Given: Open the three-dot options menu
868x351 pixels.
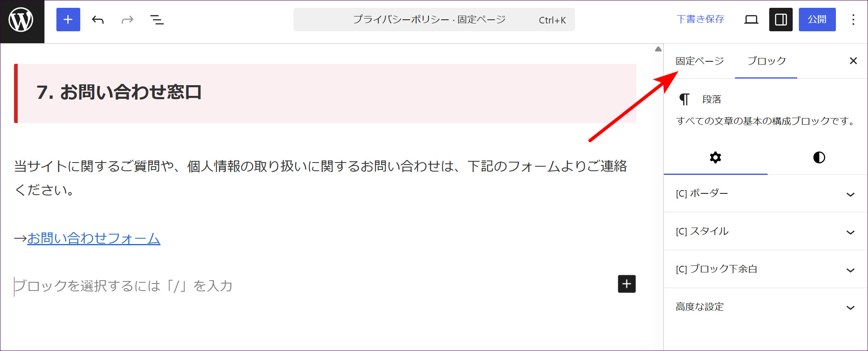Looking at the screenshot, I should [853, 19].
